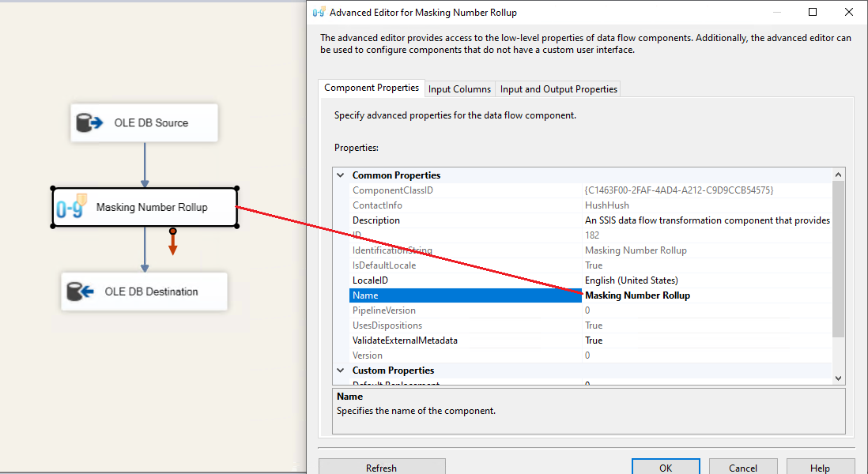Confirm changes with the OK button

(666, 468)
